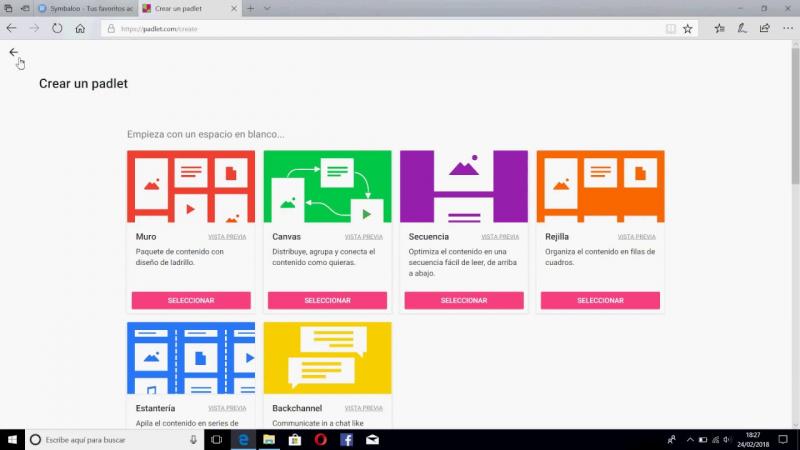
Task: Click Seleccionar button under Muro
Action: [191, 301]
